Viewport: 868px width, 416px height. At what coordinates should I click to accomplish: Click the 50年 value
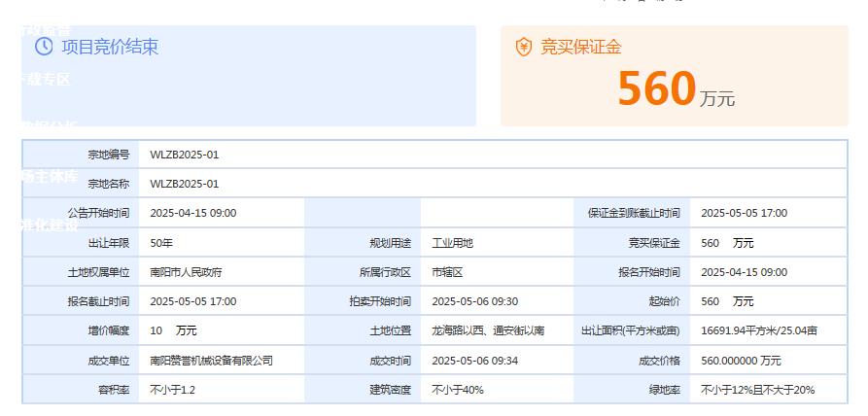click(161, 243)
